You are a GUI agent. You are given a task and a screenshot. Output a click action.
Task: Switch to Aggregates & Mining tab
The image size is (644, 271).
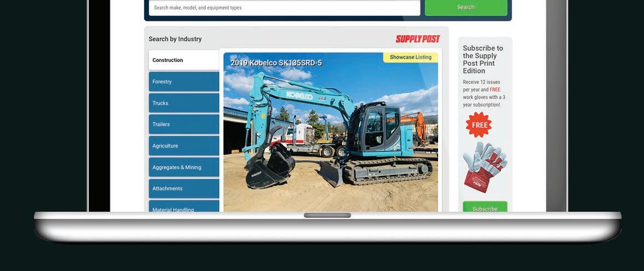click(x=183, y=167)
